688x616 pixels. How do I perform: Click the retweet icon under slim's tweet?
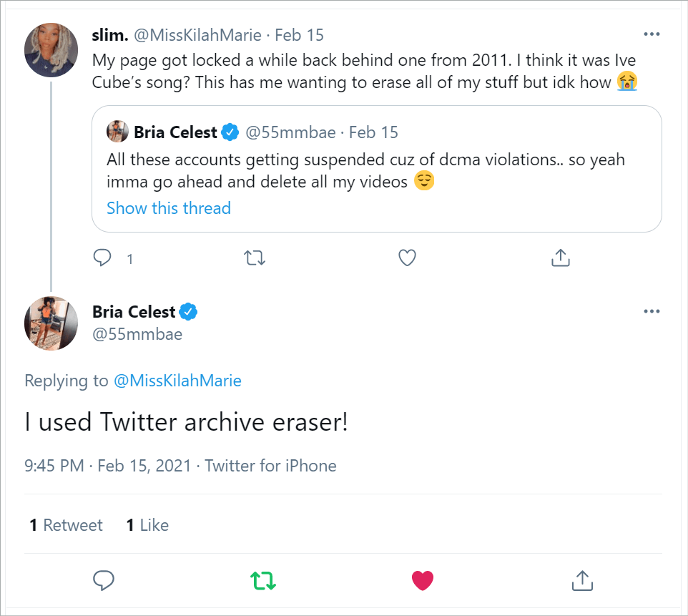[x=255, y=257]
